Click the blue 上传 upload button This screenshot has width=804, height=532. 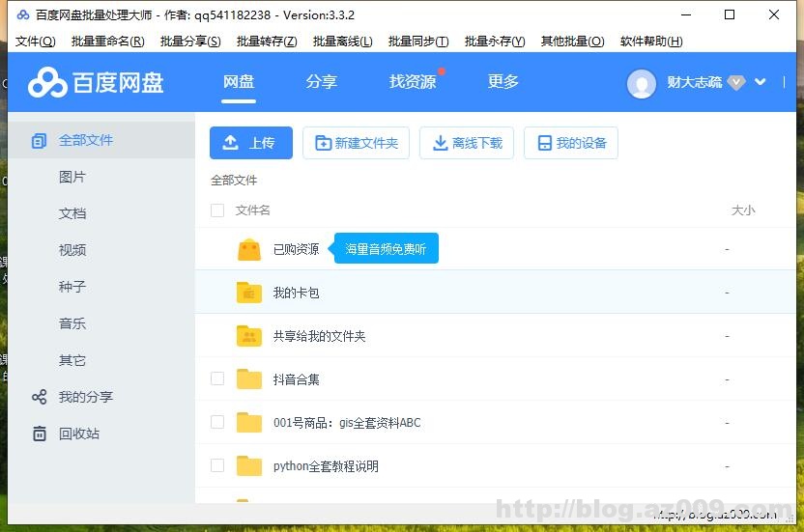[x=250, y=143]
